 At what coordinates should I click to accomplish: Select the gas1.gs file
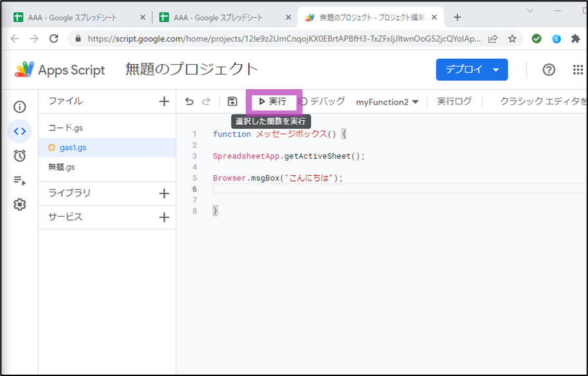coord(107,147)
